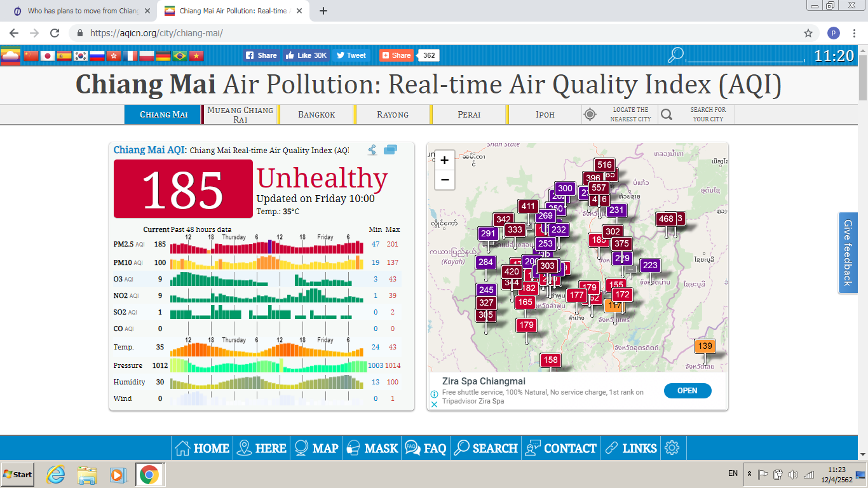The width and height of the screenshot is (868, 488).
Task: Zoom out on the map
Action: coord(445,180)
